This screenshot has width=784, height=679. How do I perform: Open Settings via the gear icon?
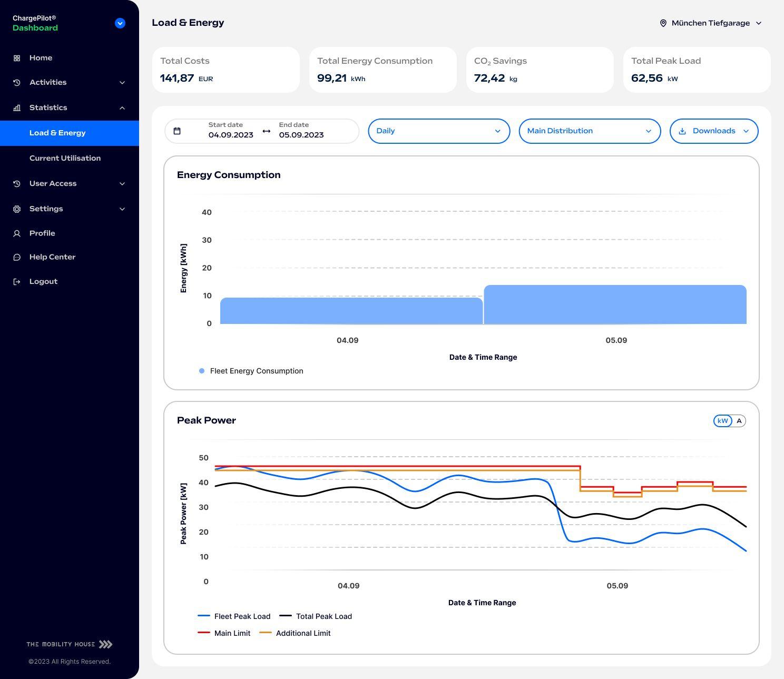16,209
